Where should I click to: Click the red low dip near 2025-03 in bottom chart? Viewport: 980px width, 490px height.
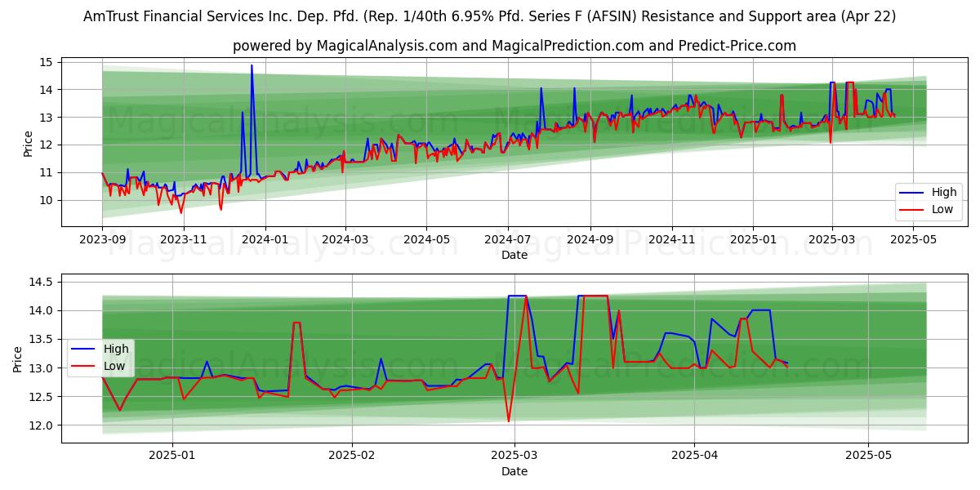pyautogui.click(x=508, y=421)
